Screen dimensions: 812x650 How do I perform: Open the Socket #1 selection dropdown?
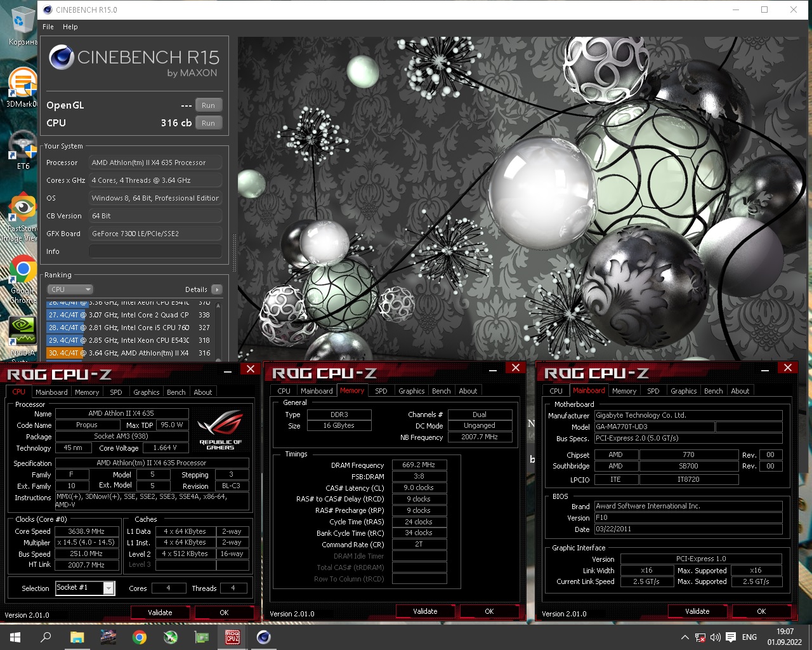point(85,588)
